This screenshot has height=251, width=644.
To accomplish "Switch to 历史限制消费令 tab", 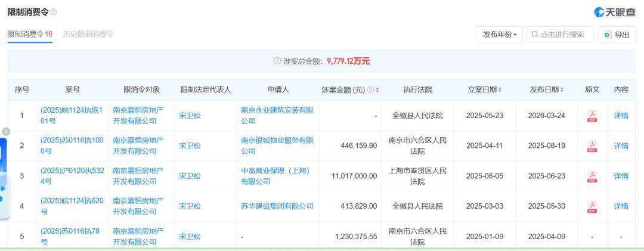I will (88, 34).
